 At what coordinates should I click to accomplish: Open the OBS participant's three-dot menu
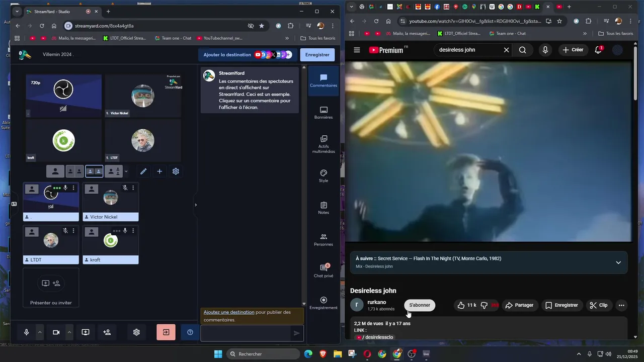point(73,188)
